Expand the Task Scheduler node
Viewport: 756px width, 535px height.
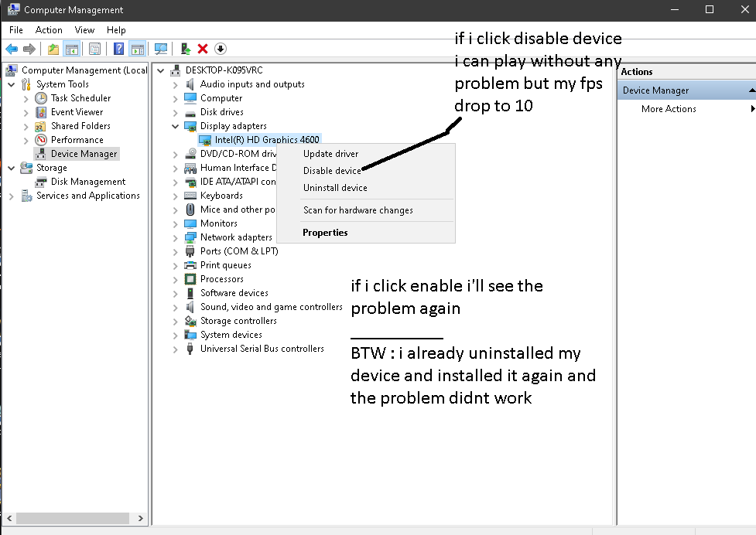[x=26, y=99]
